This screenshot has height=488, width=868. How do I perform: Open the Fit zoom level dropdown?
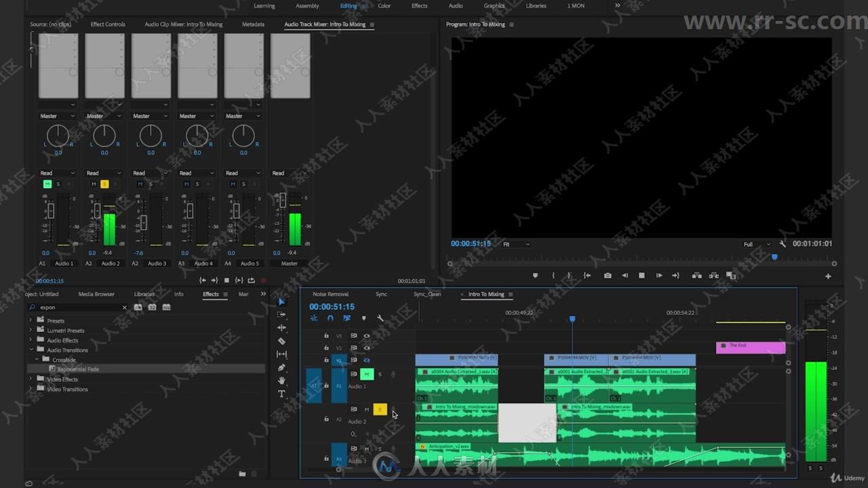516,244
